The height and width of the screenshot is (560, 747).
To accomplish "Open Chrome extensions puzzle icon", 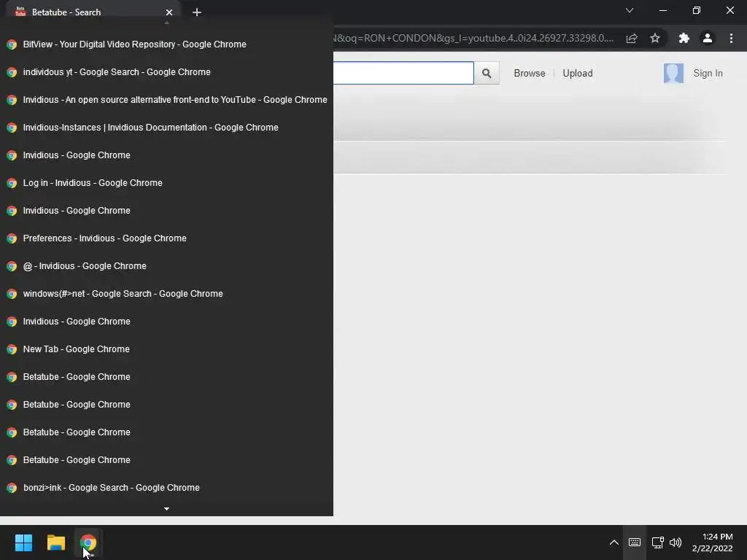I will [684, 38].
